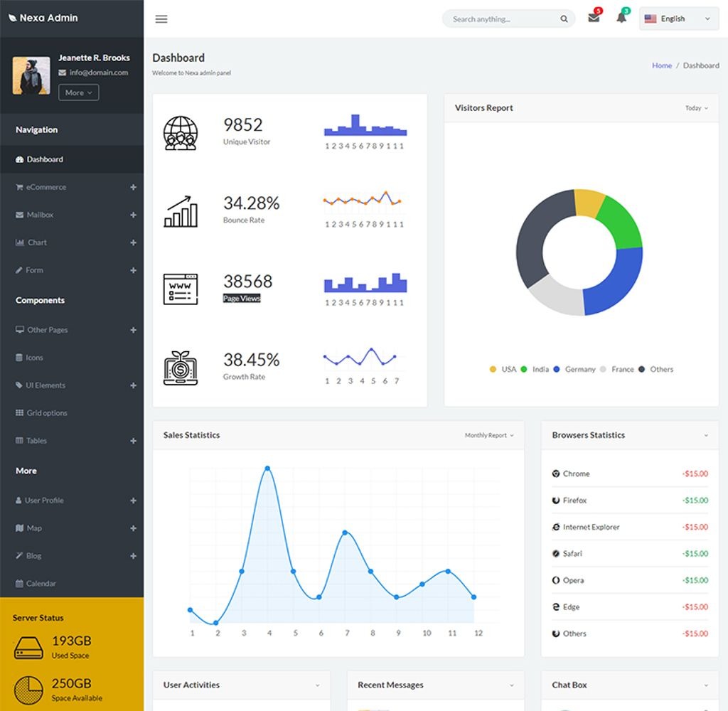Image resolution: width=728 pixels, height=711 pixels.
Task: Click the search magnifier icon
Action: coord(564,18)
